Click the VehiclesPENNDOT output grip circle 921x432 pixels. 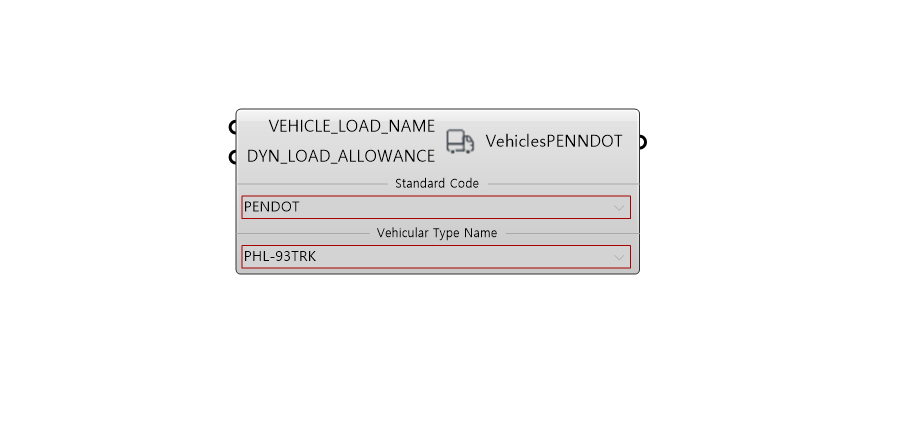643,142
